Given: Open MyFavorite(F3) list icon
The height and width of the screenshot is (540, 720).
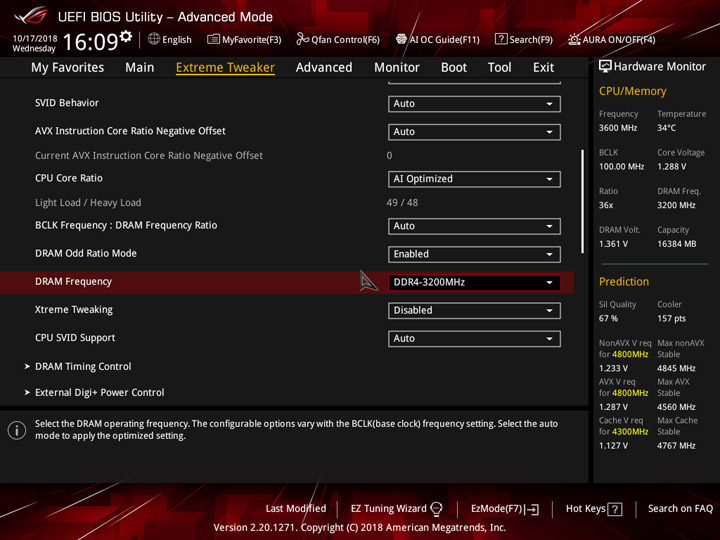Looking at the screenshot, I should click(x=213, y=39).
